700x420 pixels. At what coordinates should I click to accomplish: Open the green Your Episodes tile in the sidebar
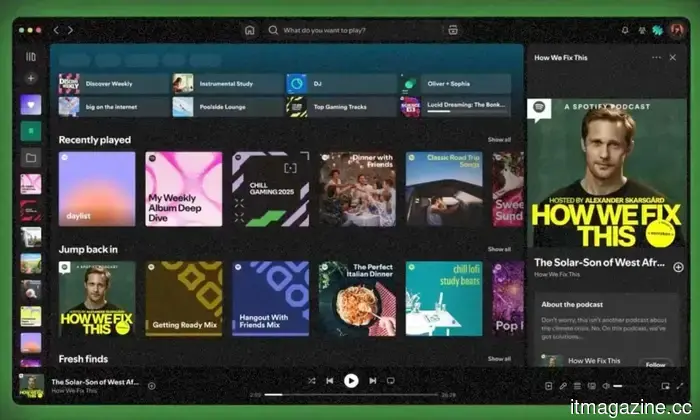coord(30,131)
